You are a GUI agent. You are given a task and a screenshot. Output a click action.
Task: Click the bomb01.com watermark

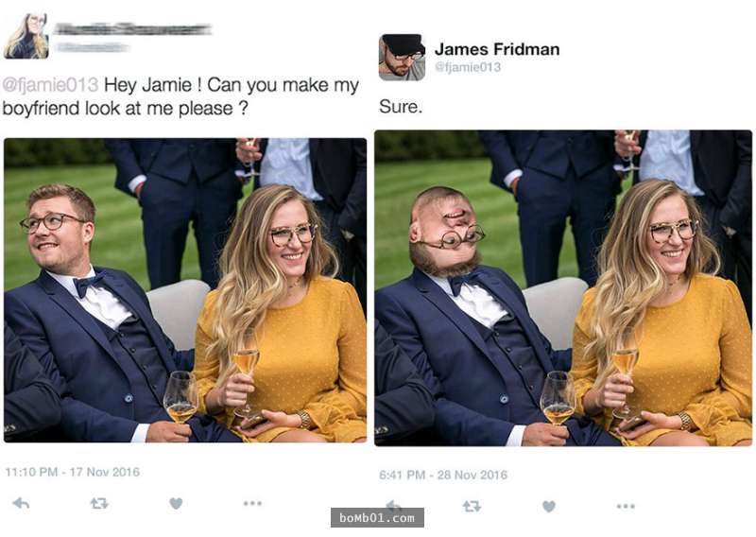click(376, 518)
